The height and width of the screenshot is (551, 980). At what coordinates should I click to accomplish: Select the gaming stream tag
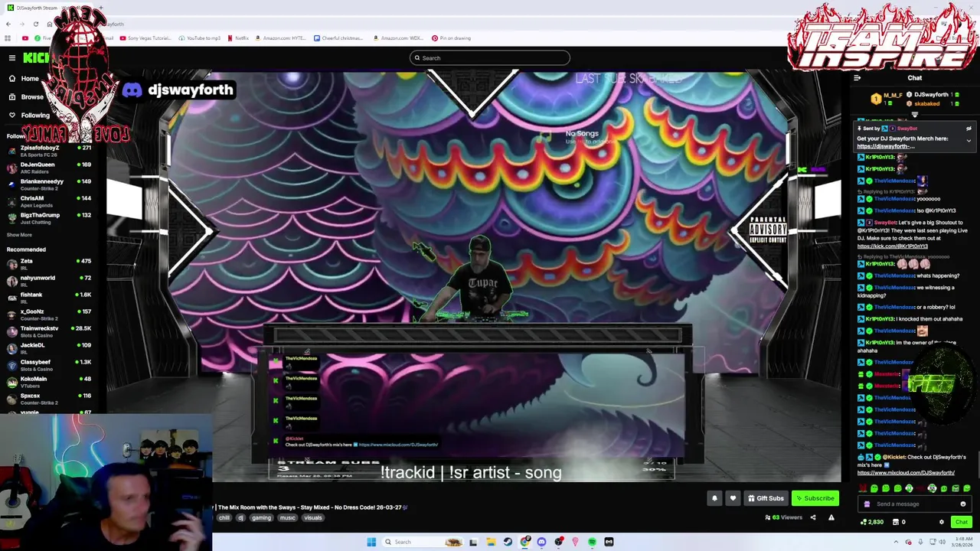tap(262, 518)
